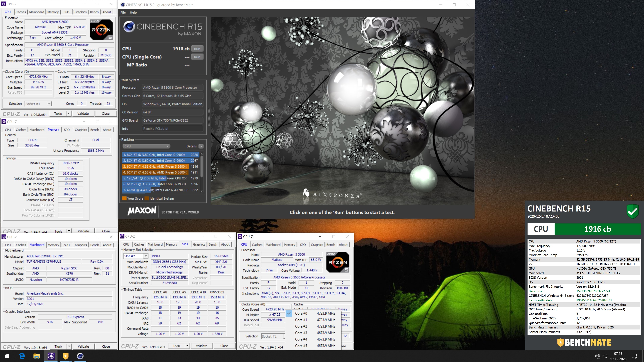The image size is (644, 362).
Task: Click the Cinebench title bar logo icon
Action: click(122, 5)
